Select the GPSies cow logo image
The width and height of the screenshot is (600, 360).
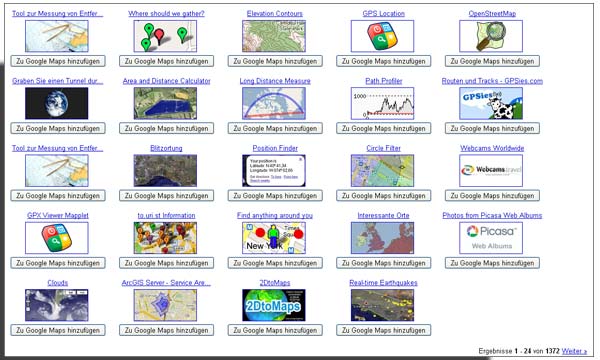[x=491, y=103]
